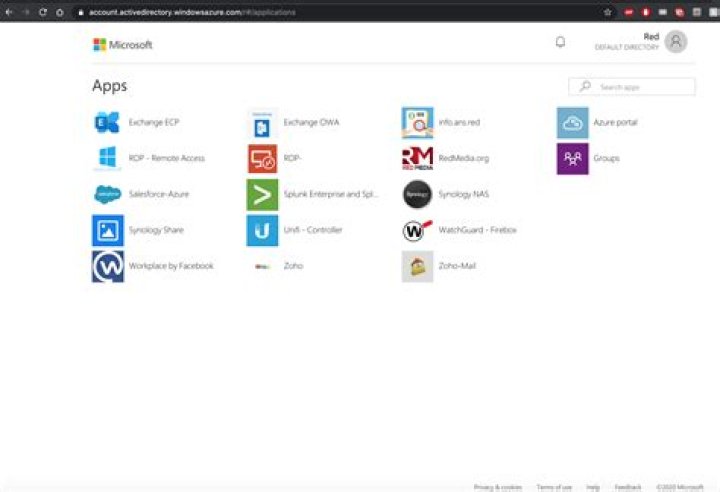This screenshot has height=492, width=720.
Task: Launch RDP - Remote Access Windows icon
Action: (107, 158)
